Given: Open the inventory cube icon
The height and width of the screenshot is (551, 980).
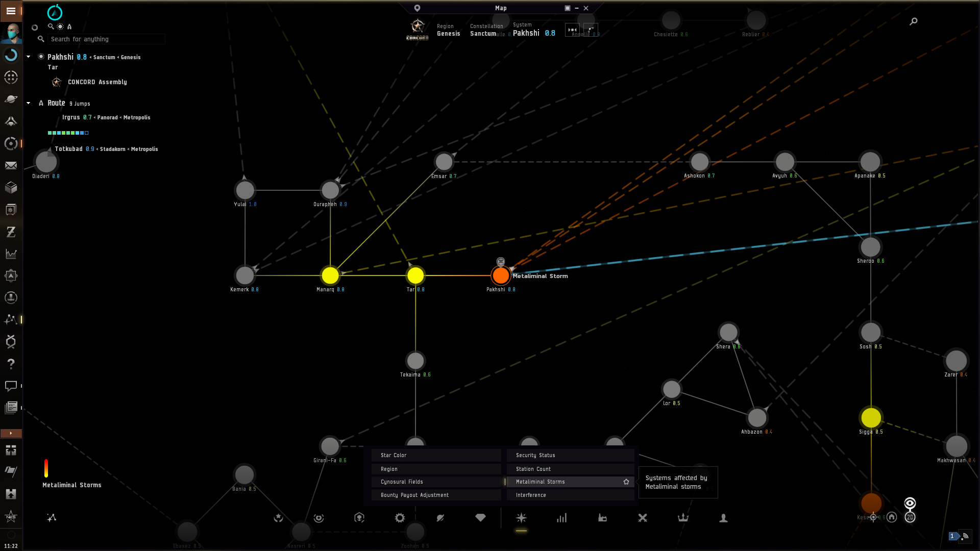Looking at the screenshot, I should coord(11,187).
